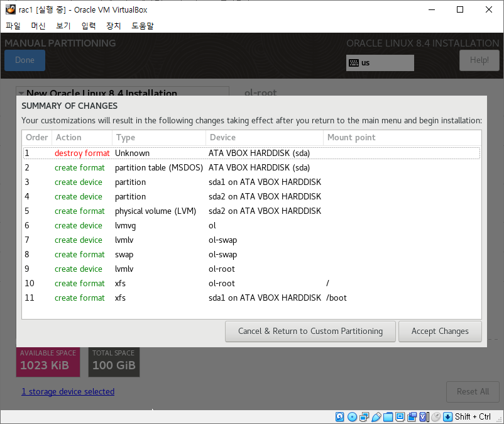This screenshot has height=424, width=504.
Task: Open the 머신 menu
Action: click(x=38, y=26)
